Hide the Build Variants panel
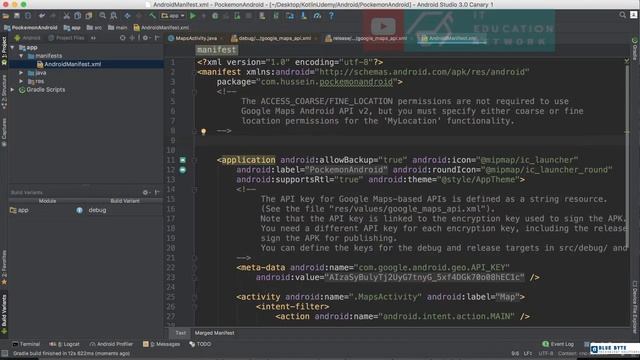 pos(157,192)
